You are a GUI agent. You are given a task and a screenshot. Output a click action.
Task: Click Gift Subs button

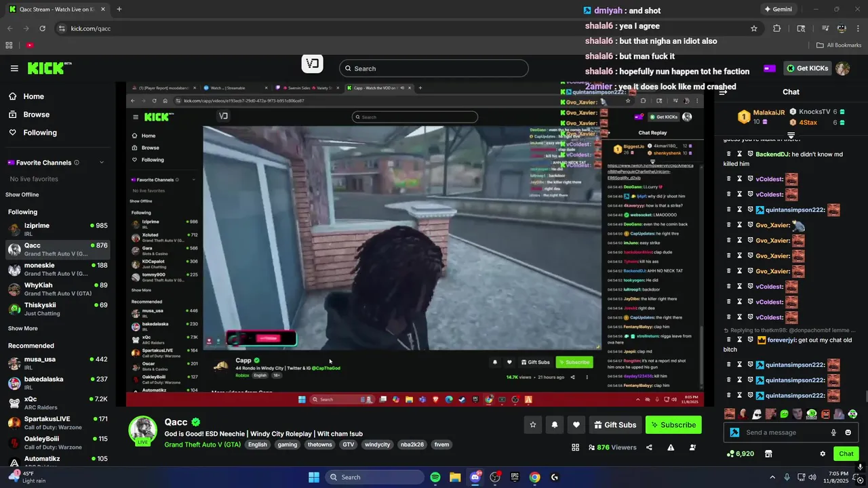[x=615, y=425]
